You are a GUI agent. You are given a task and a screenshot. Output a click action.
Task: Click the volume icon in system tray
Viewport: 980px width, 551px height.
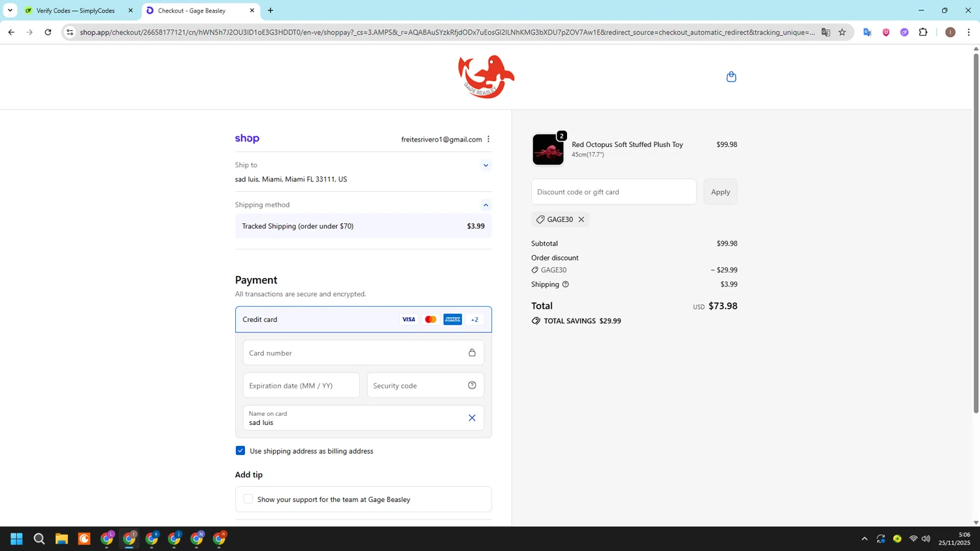pyautogui.click(x=926, y=539)
